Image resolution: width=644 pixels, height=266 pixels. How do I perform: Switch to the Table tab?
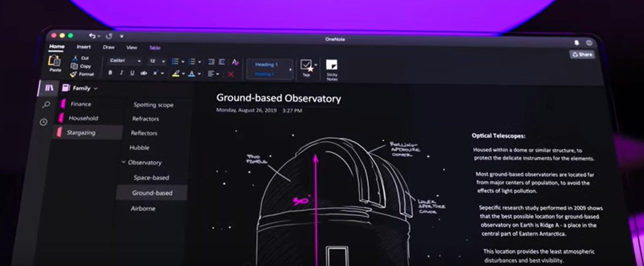click(155, 48)
